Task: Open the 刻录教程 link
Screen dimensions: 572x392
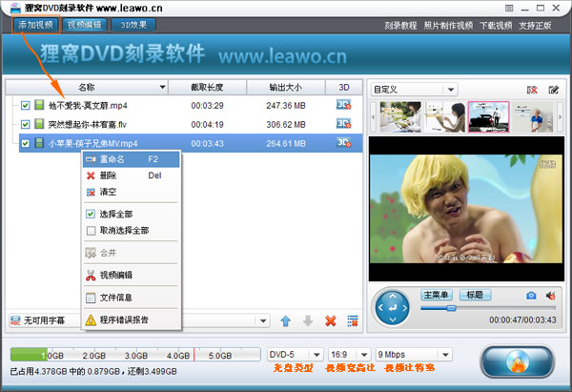Action: [400, 26]
